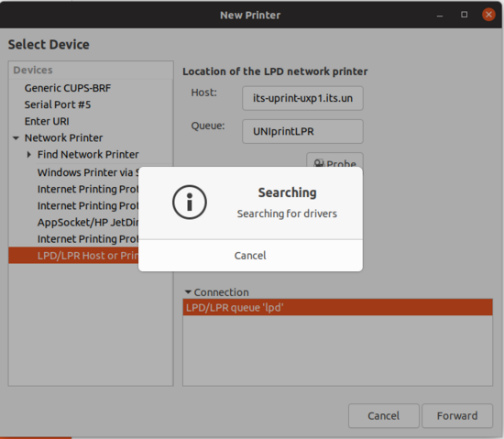The width and height of the screenshot is (504, 439).
Task: Select LPD/LPR queue 'lpd' connection
Action: tap(337, 308)
